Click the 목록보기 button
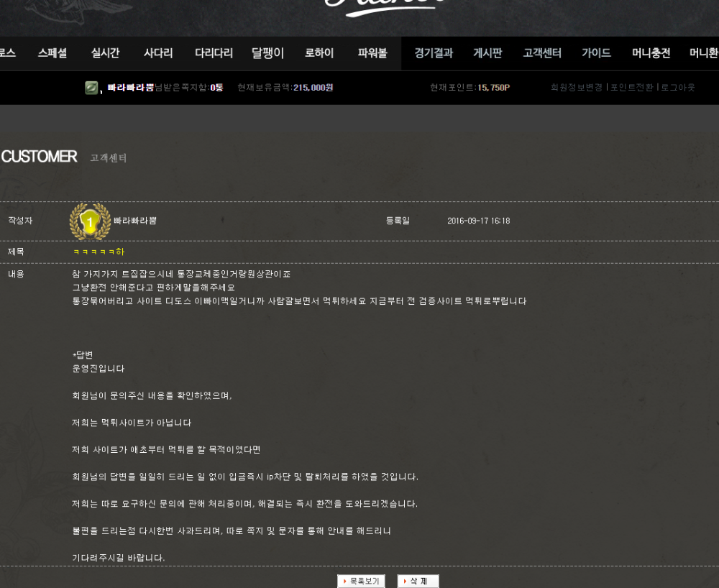The width and height of the screenshot is (719, 588). pos(361,581)
